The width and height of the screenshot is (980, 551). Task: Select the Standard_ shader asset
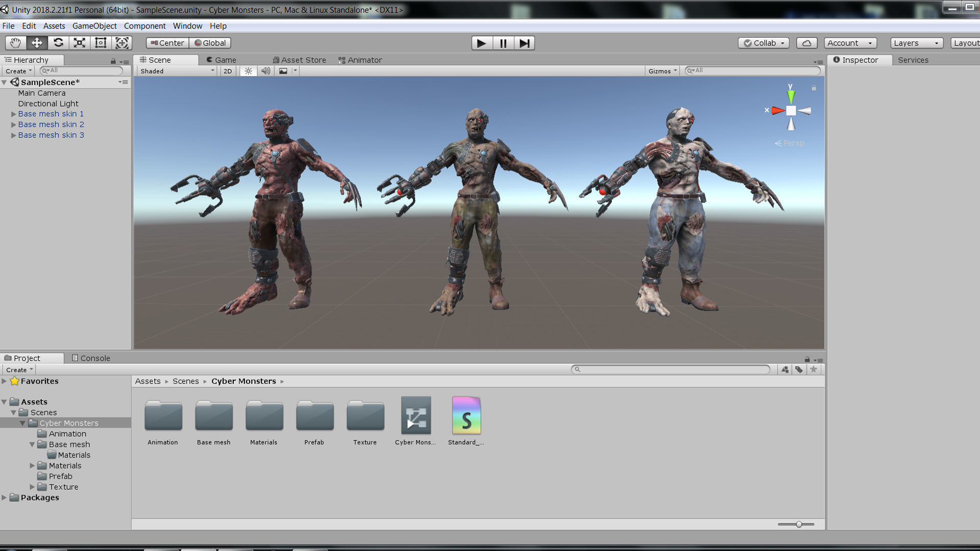point(466,415)
